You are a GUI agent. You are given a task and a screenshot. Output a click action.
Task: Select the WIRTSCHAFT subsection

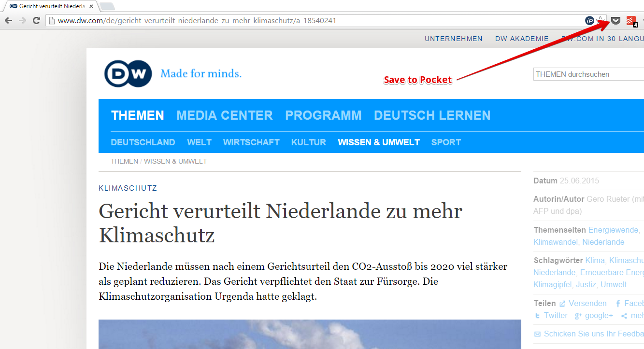coord(251,142)
